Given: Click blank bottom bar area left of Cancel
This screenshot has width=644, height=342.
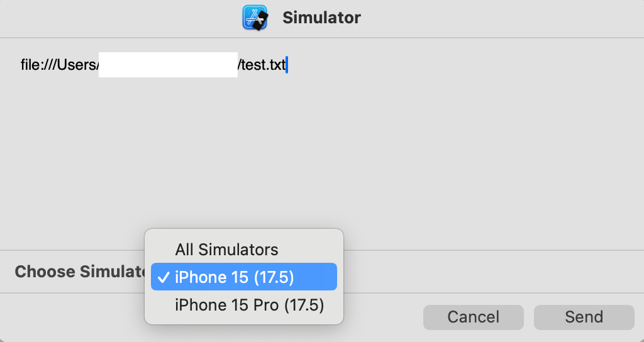Looking at the screenshot, I should [x=384, y=317].
